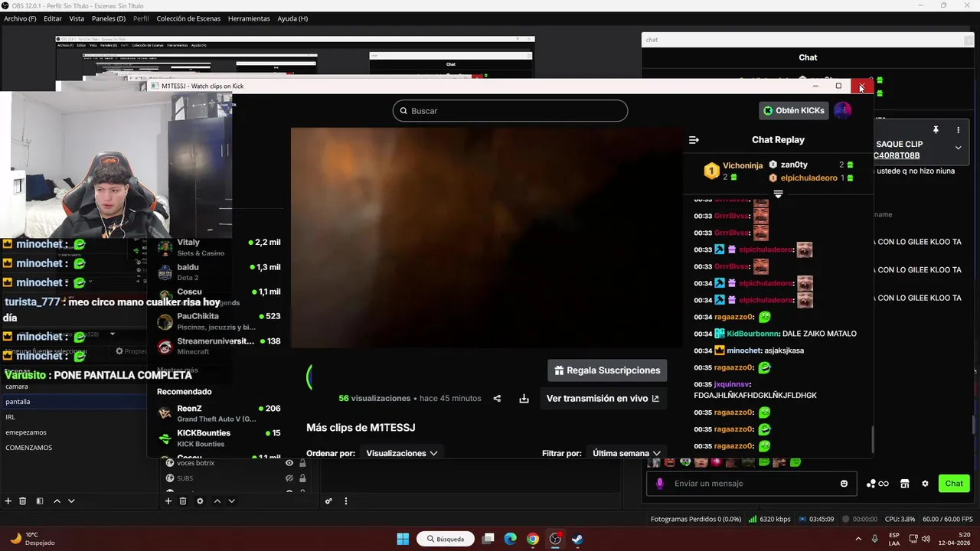Expand the Ordenar por Visualizaciones dropdown

(x=402, y=453)
